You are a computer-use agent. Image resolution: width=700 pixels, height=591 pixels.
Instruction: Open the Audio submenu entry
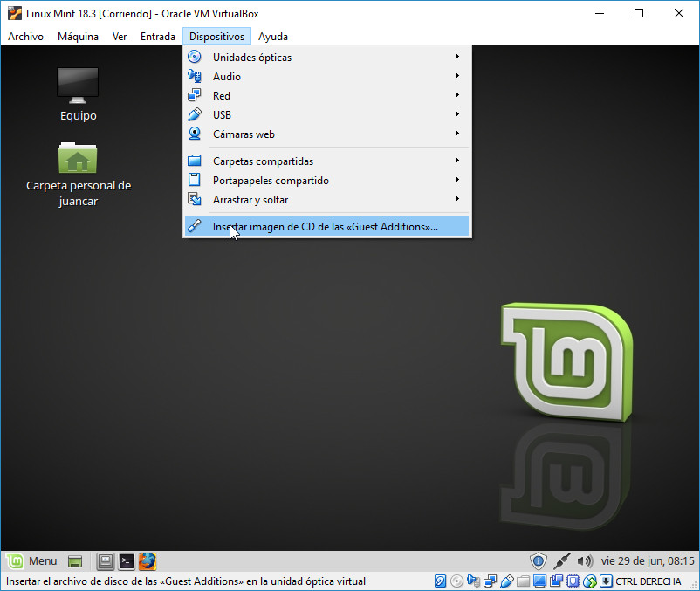coord(326,76)
